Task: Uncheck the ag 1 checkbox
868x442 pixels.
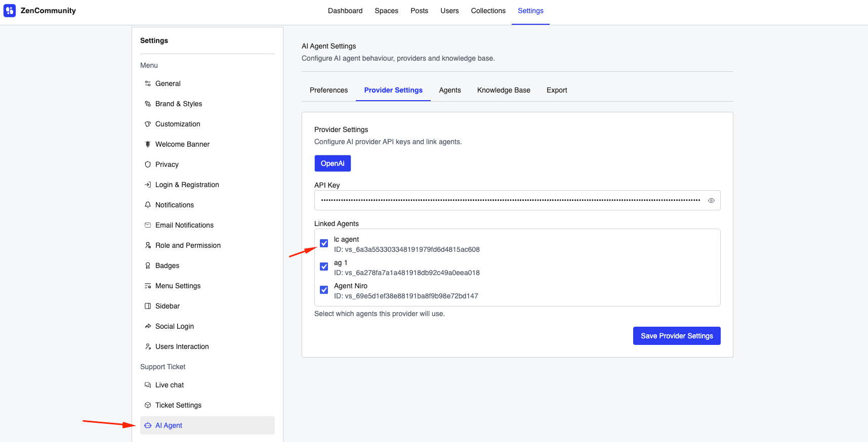Action: click(x=324, y=267)
